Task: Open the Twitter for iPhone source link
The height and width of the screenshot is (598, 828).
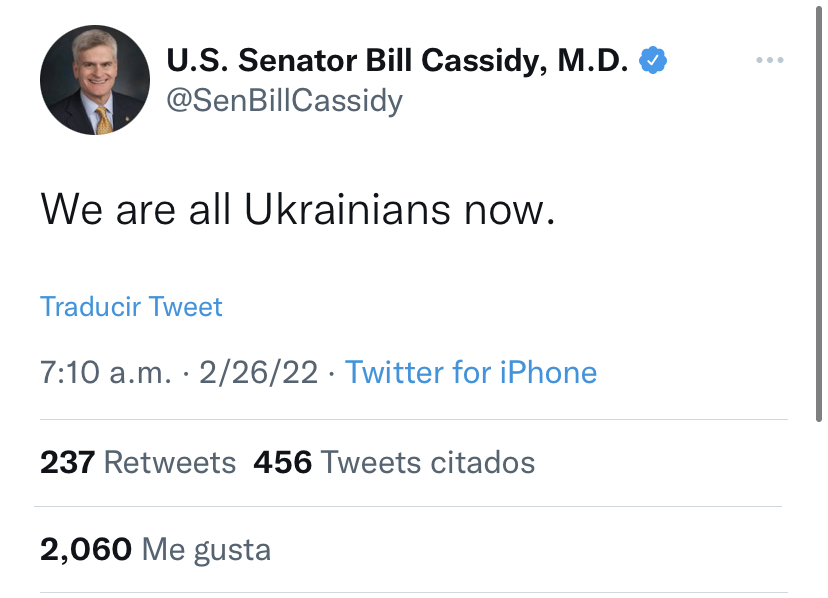Action: pyautogui.click(x=470, y=373)
